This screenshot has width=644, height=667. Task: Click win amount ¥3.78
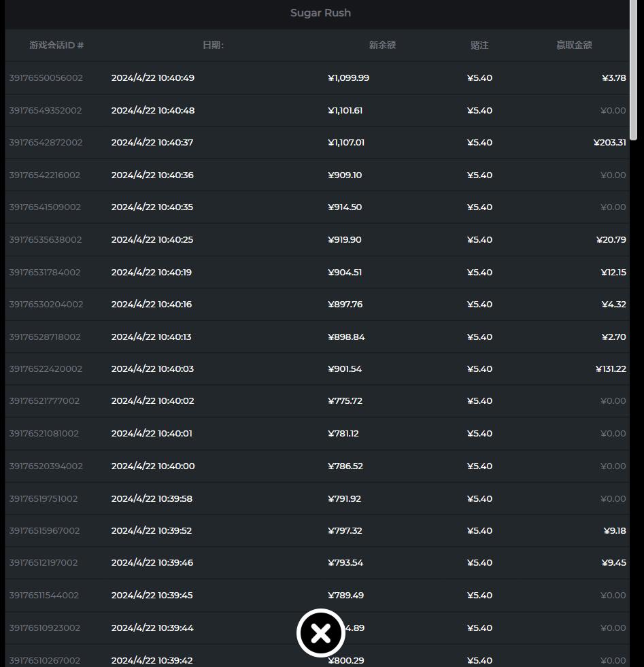[614, 78]
